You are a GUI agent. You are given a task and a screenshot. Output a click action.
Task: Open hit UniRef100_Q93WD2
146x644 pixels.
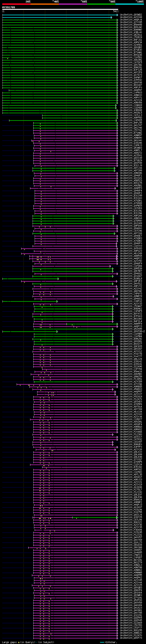(131, 15)
